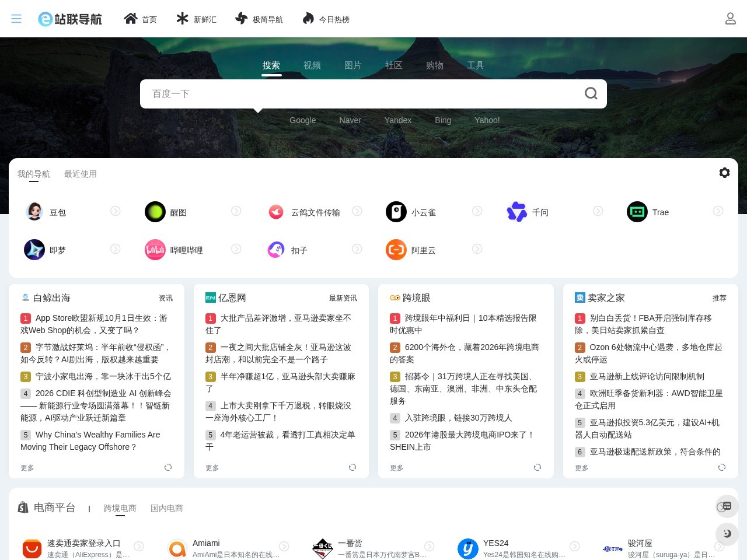Open the user account icon
The height and width of the screenshot is (560, 747).
730,19
